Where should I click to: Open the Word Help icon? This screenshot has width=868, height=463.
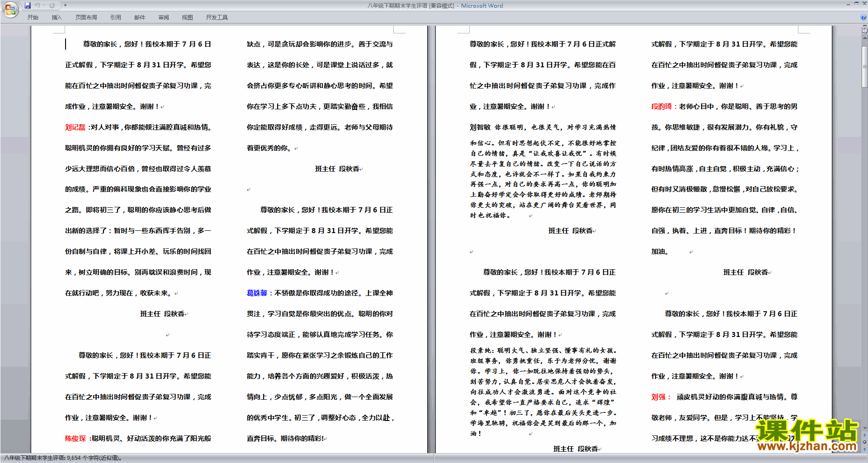[x=863, y=17]
